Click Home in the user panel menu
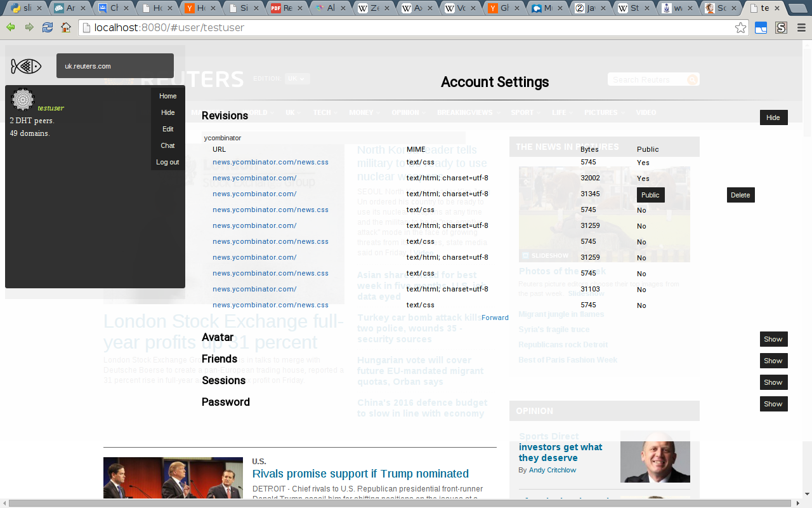Screen dimensions: 812x508 pos(167,96)
